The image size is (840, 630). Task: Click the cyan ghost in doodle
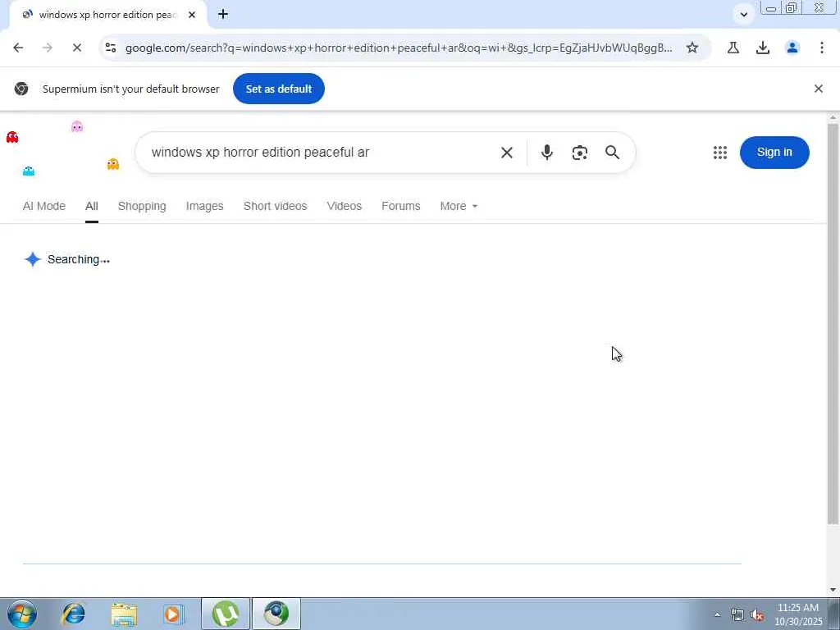29,171
